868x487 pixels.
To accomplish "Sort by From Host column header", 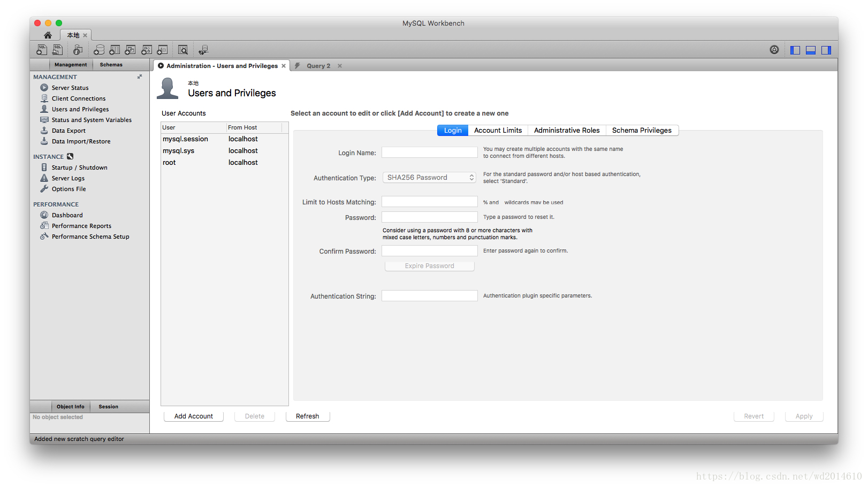I will coord(254,127).
